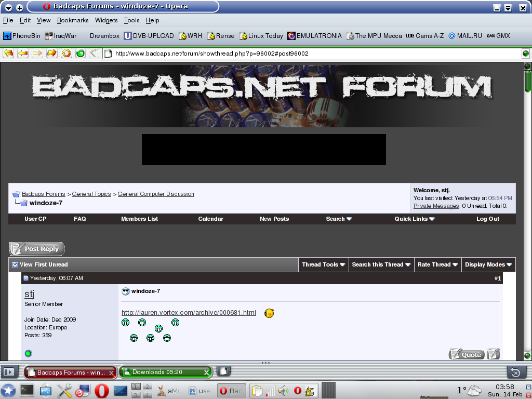Open the Widgets menu
532x399 pixels.
point(106,20)
